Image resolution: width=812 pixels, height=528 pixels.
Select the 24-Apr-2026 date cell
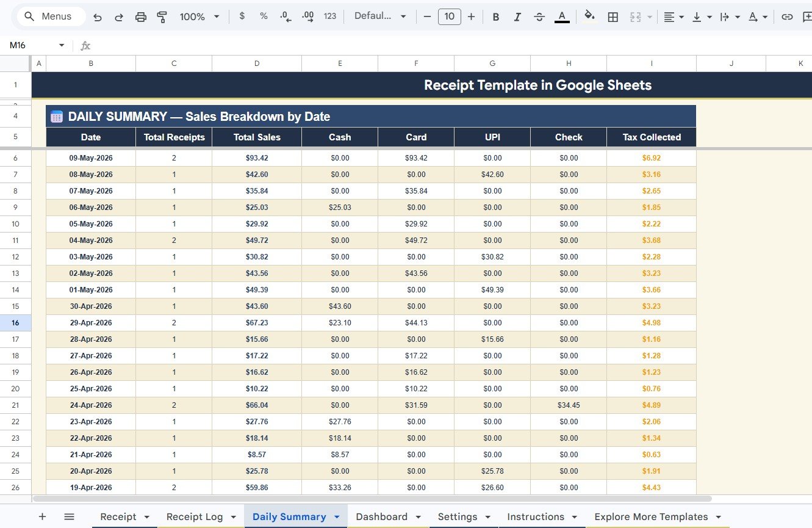pyautogui.click(x=91, y=405)
